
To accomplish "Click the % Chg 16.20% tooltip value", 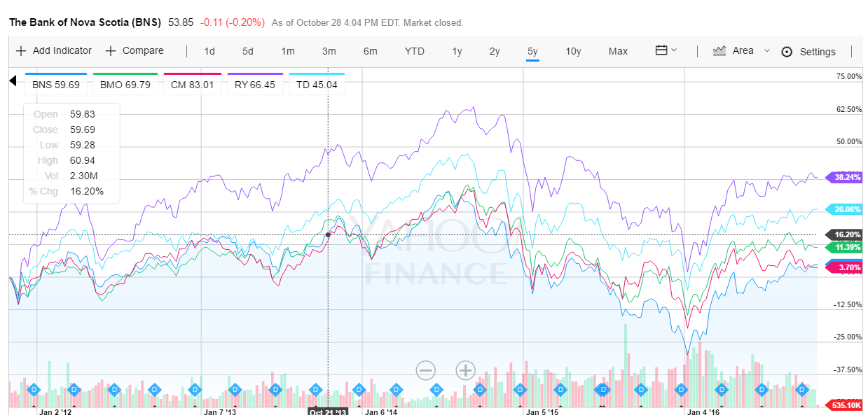I will [x=87, y=191].
